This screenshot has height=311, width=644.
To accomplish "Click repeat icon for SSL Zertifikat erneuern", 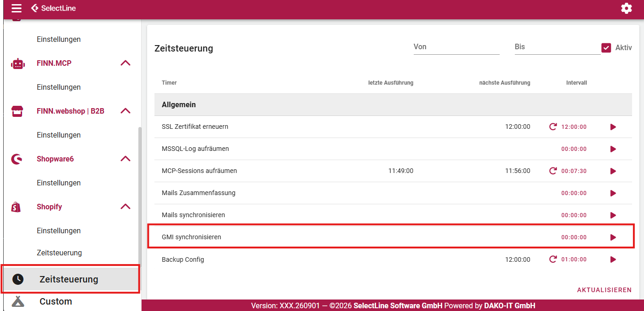I will (553, 127).
